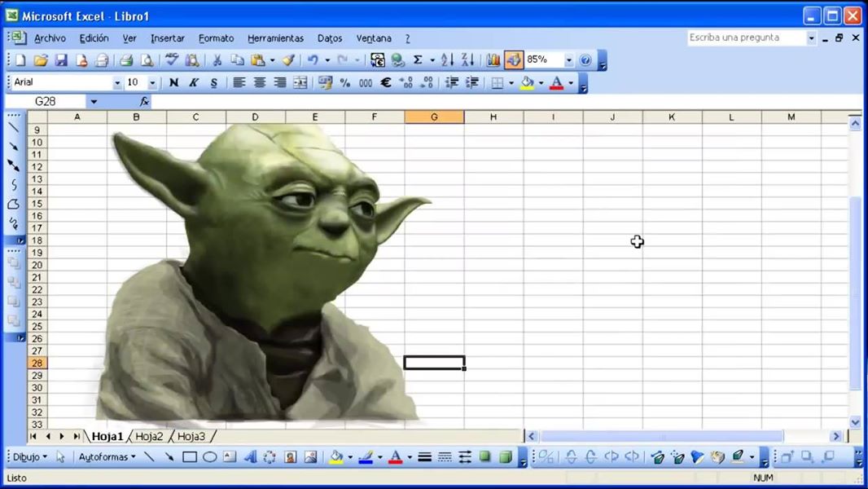Open the Insertar menu
This screenshot has width=868, height=489.
coord(168,38)
